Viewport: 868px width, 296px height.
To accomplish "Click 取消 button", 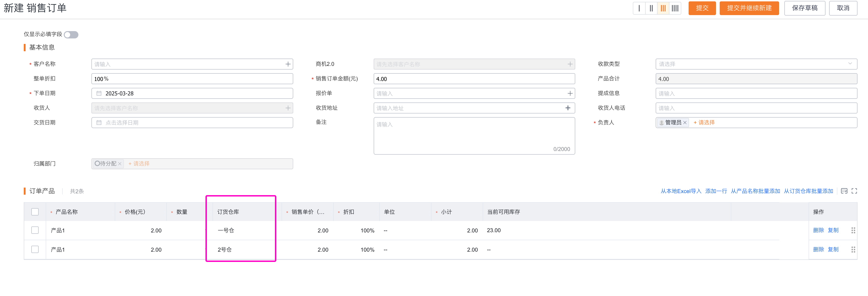I will coord(843,8).
